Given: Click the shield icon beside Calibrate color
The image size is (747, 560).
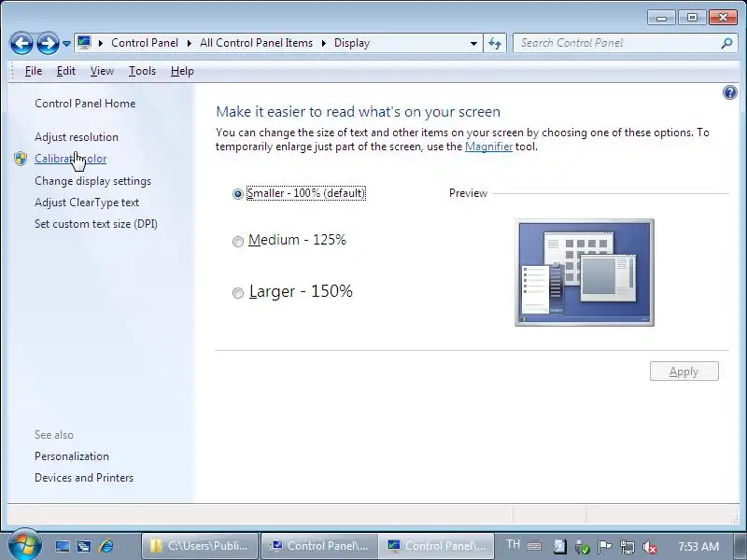Looking at the screenshot, I should [21, 159].
